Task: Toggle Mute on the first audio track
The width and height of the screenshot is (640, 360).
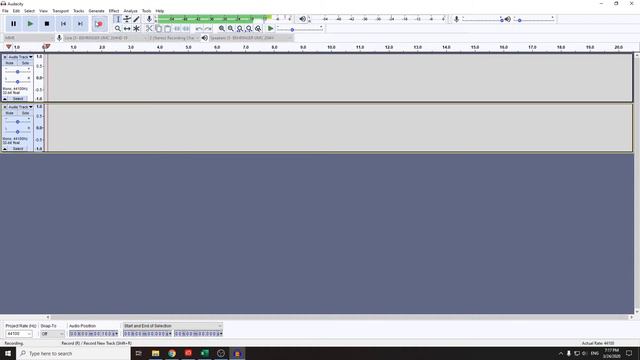Action: [10, 63]
